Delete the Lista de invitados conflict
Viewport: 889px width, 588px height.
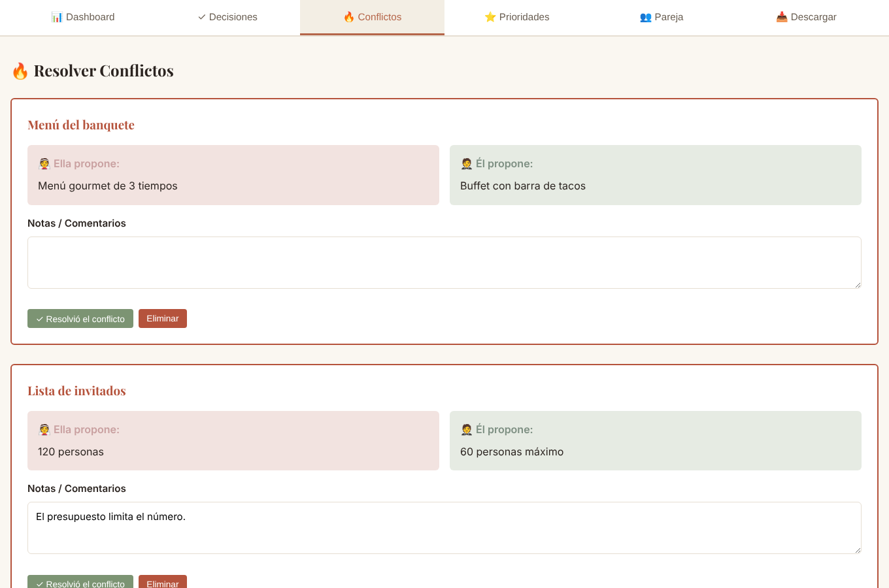(x=163, y=582)
